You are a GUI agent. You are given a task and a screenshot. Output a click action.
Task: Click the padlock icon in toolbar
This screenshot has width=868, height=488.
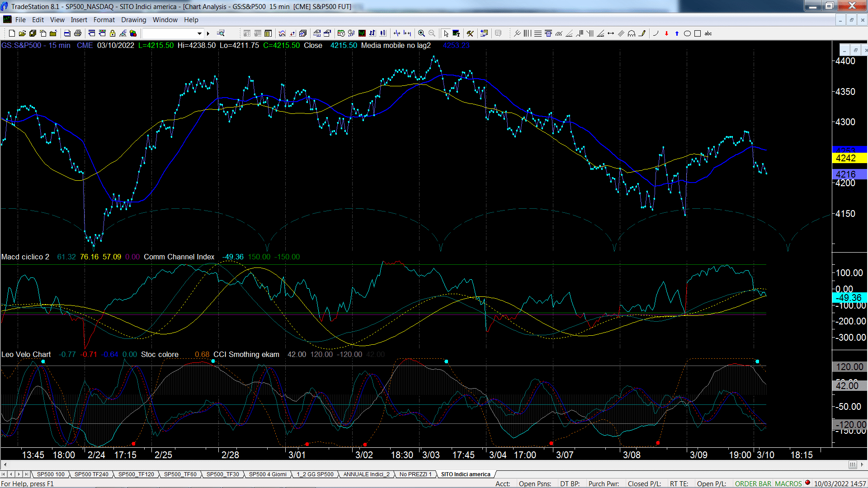click(x=113, y=33)
